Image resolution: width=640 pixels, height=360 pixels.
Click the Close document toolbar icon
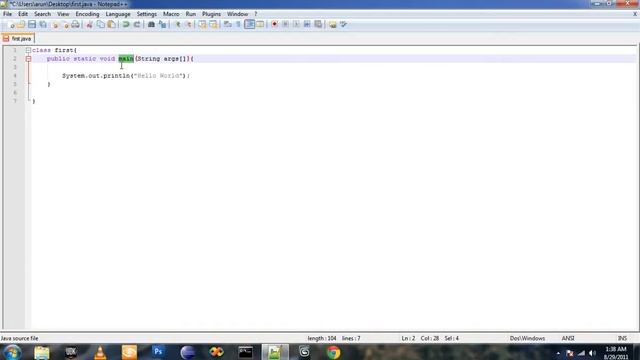coord(55,24)
